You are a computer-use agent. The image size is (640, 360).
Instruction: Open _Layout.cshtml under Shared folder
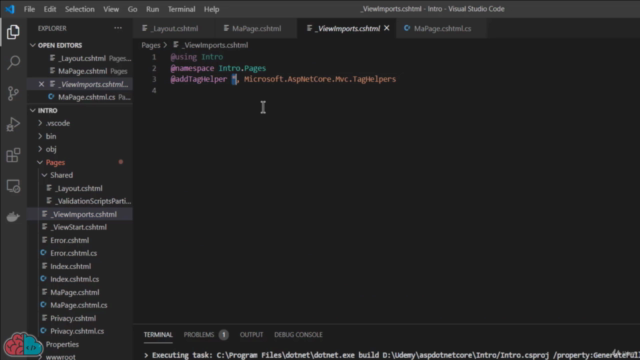click(80, 188)
